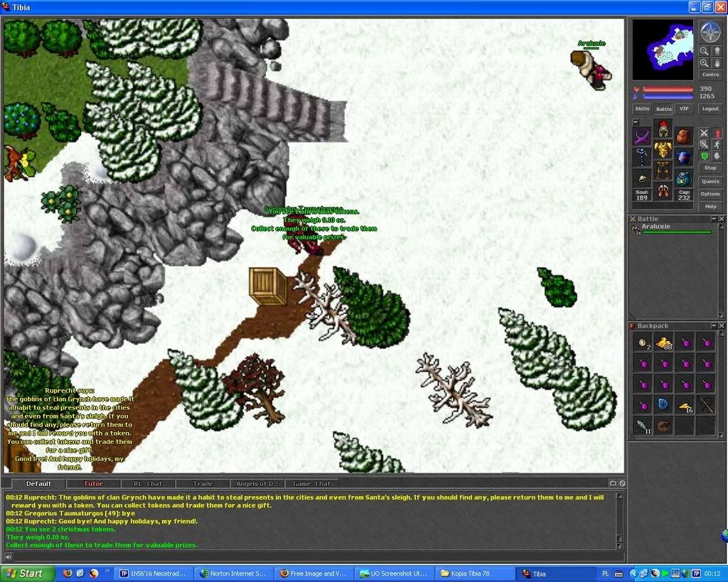Click the blue rune item in backpack

(x=664, y=405)
